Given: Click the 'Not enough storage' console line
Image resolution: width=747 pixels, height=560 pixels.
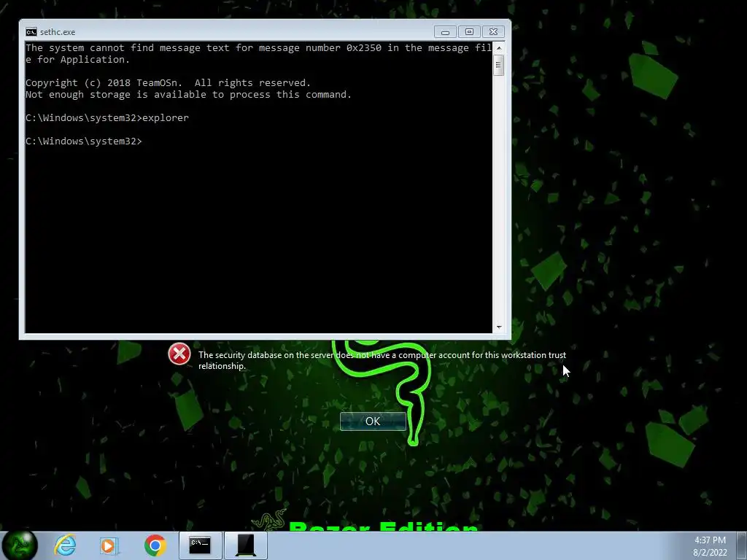Looking at the screenshot, I should point(188,94).
